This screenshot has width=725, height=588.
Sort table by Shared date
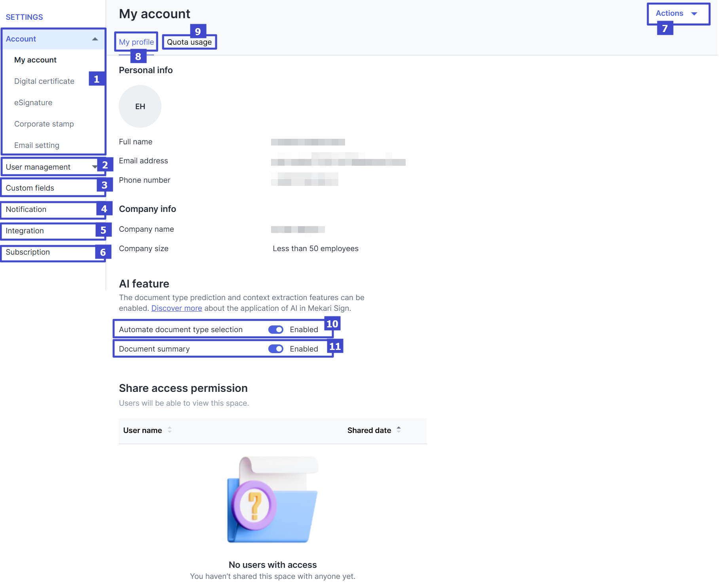[x=399, y=430]
